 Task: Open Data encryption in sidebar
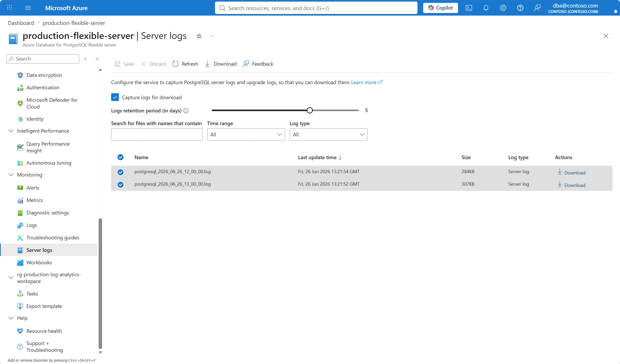pos(44,75)
